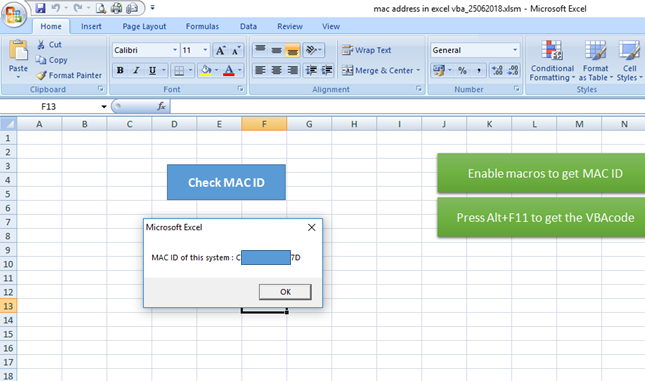
Task: Open the Home ribbon tab
Action: click(x=51, y=26)
